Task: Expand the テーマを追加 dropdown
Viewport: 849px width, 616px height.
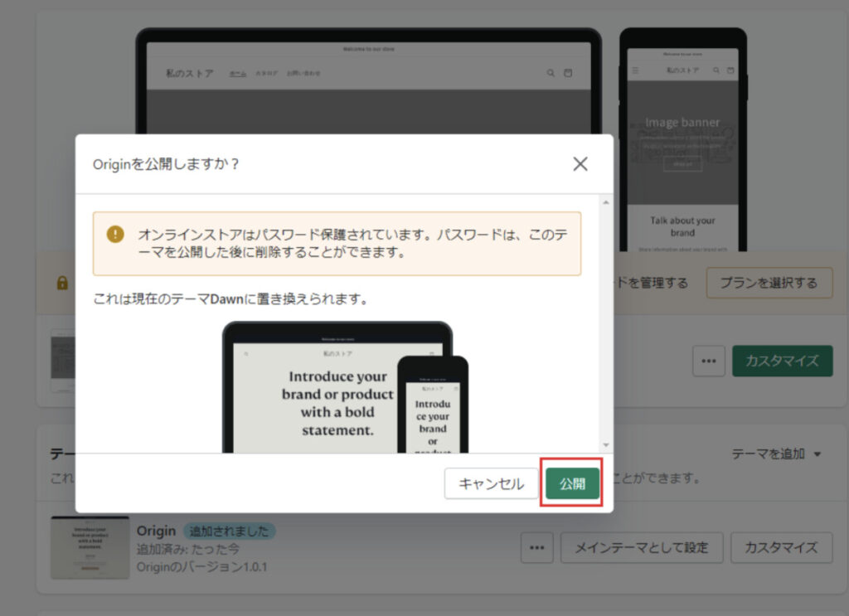Action: pyautogui.click(x=776, y=454)
